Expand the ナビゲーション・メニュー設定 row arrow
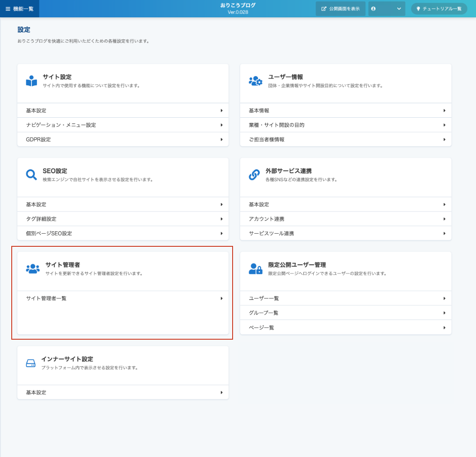This screenshot has height=457, width=476. (x=221, y=125)
